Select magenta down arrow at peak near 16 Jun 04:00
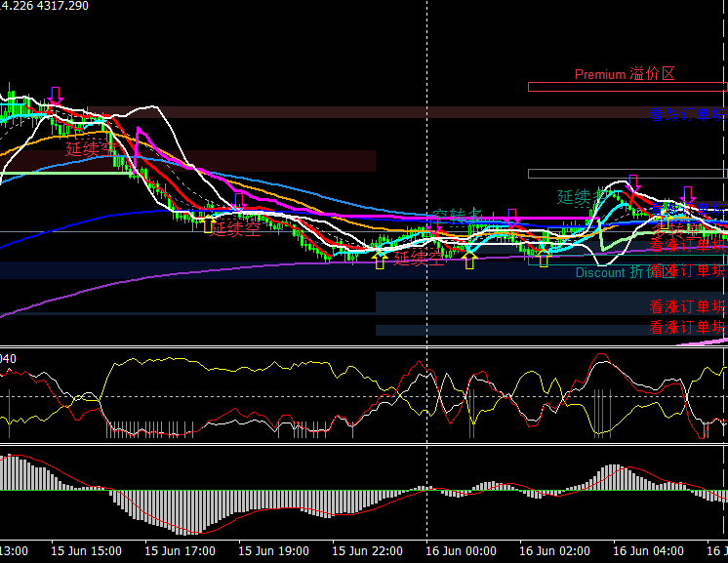 [632, 183]
